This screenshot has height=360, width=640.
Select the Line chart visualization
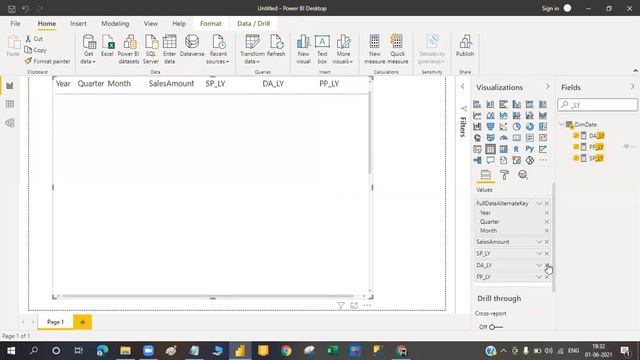[x=477, y=116]
